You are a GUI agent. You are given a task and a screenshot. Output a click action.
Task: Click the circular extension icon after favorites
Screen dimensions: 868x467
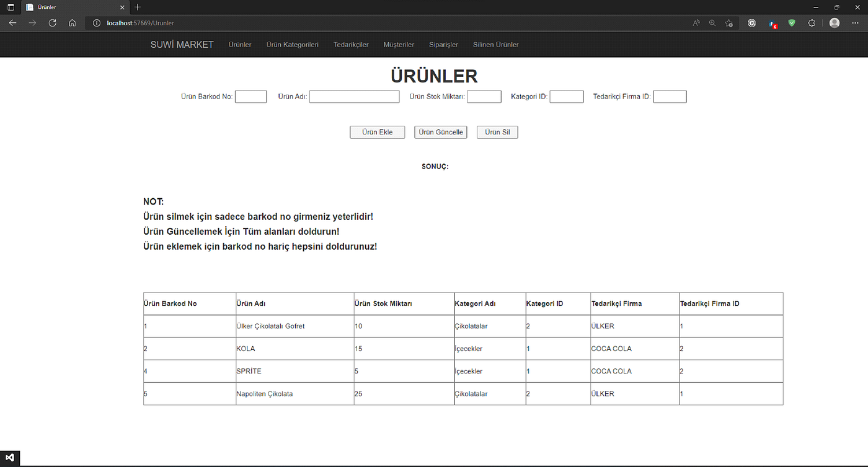tap(752, 23)
